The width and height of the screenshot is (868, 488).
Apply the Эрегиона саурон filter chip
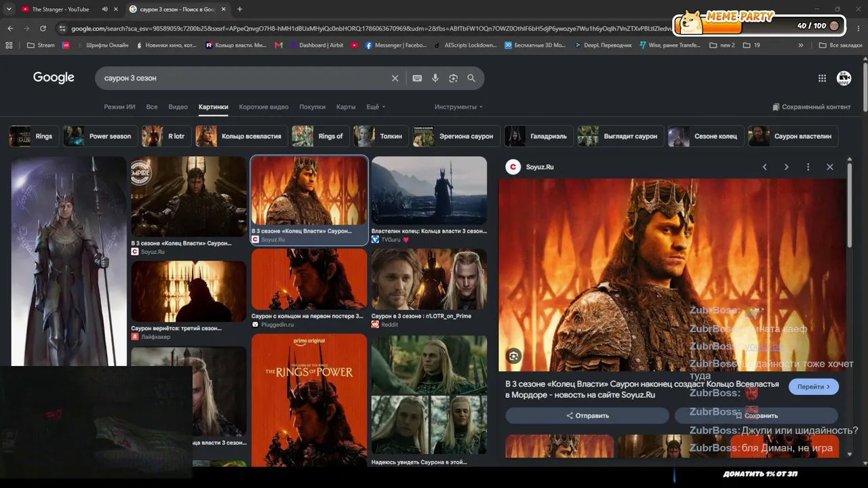[456, 136]
